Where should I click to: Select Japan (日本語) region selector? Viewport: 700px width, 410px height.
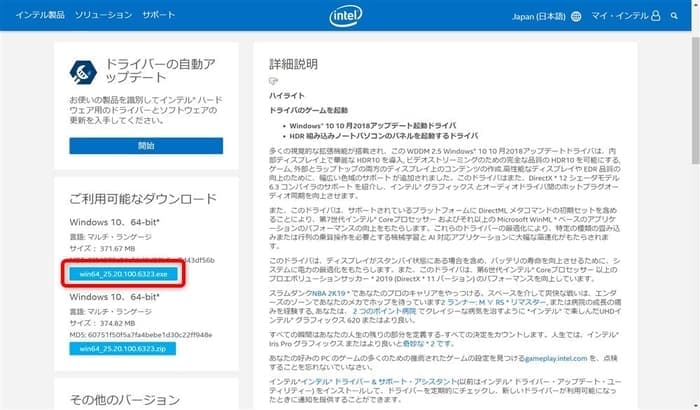(538, 17)
